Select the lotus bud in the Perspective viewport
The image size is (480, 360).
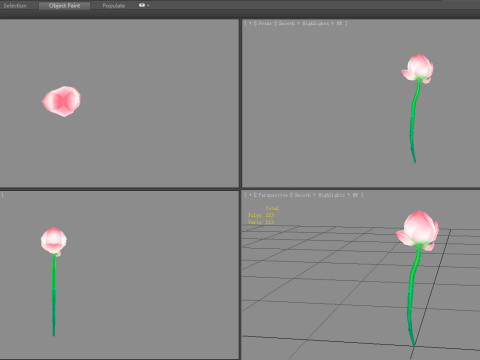point(418,230)
